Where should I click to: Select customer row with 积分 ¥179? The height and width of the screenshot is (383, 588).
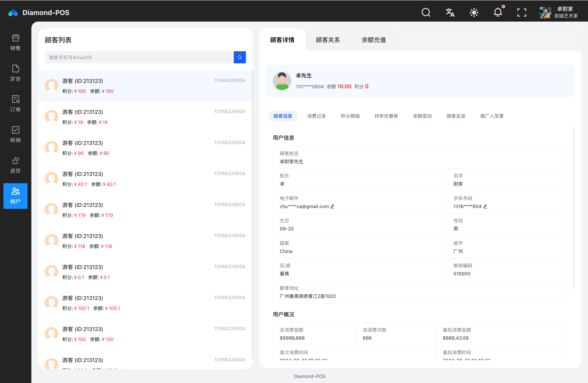pos(145,210)
